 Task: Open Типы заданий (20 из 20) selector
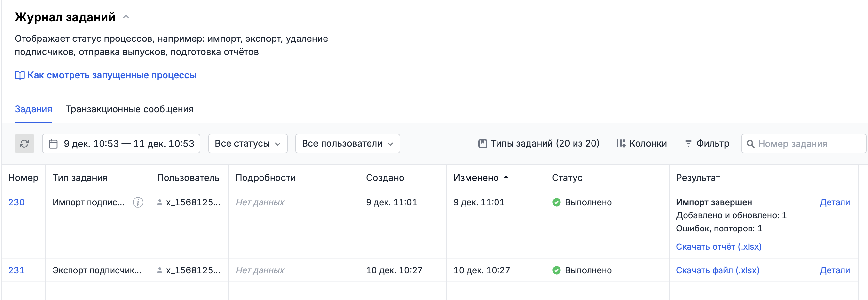pyautogui.click(x=538, y=144)
